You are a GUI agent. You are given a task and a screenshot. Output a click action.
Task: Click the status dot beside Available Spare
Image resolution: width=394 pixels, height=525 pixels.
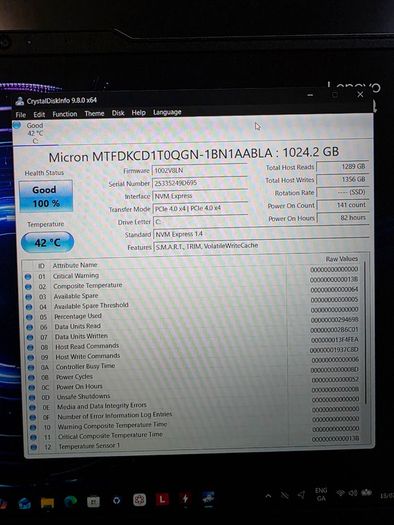pos(28,297)
